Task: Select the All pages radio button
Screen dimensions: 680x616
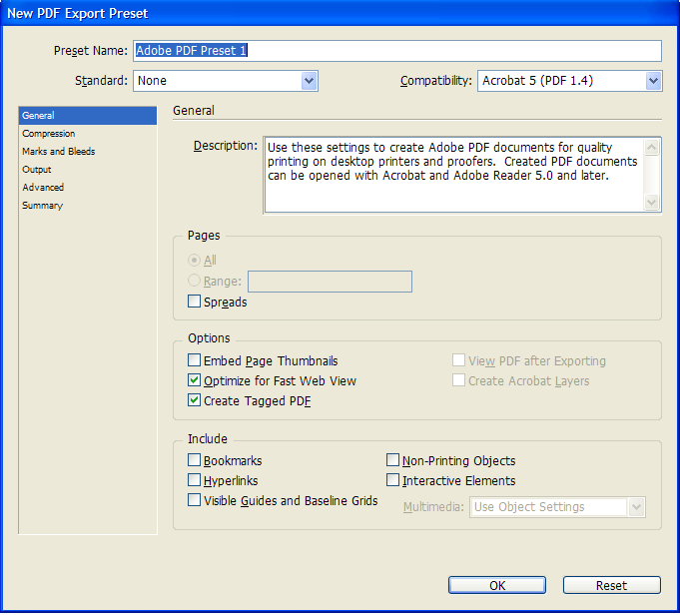Action: click(194, 261)
